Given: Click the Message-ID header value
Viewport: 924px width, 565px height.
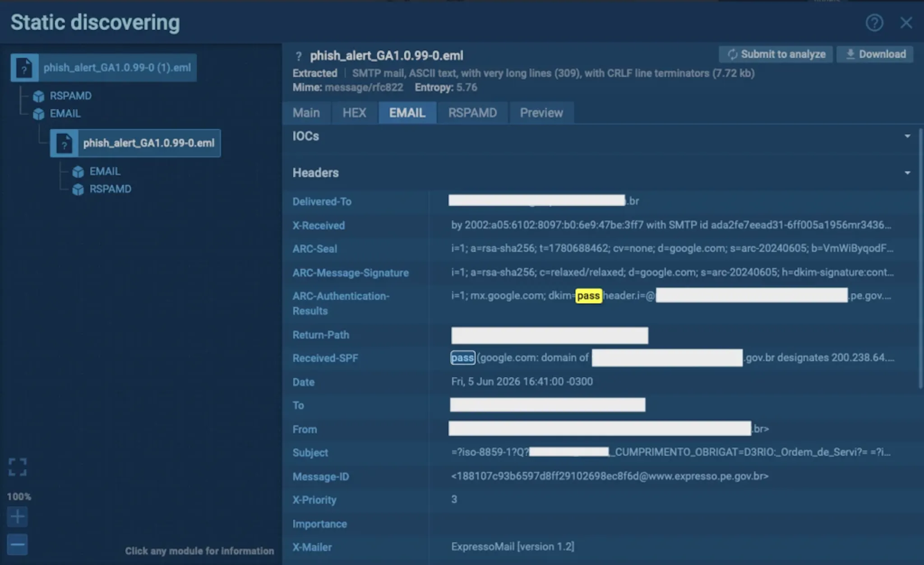Looking at the screenshot, I should point(610,476).
